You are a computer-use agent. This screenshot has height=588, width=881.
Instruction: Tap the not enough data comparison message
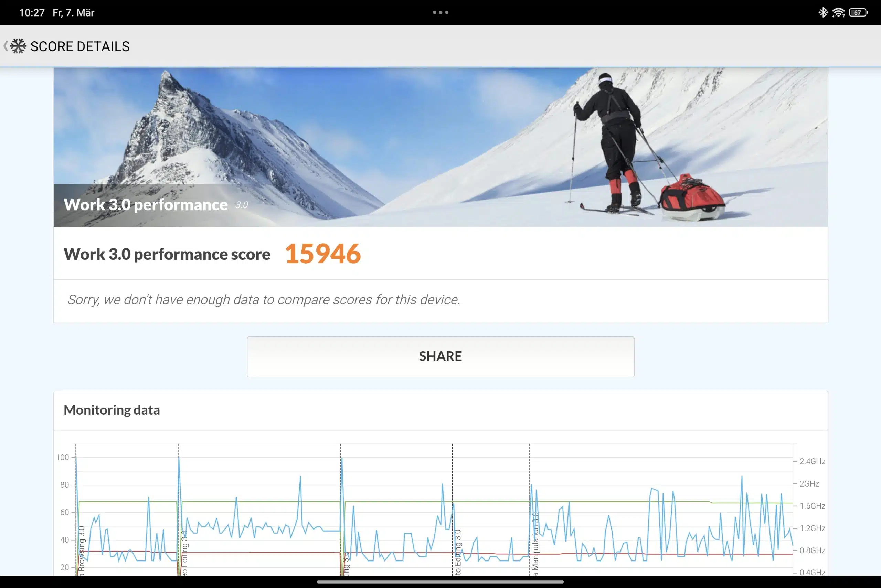click(264, 300)
